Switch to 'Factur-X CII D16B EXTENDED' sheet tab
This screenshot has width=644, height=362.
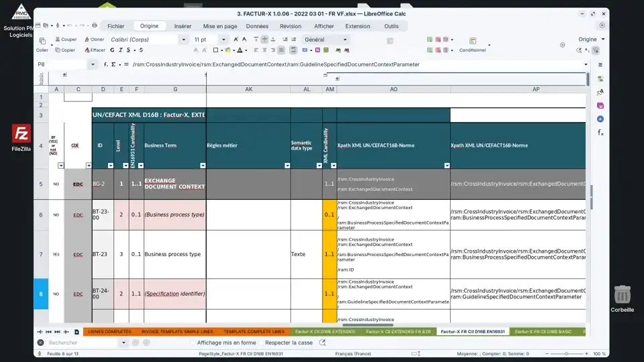pos(325,331)
